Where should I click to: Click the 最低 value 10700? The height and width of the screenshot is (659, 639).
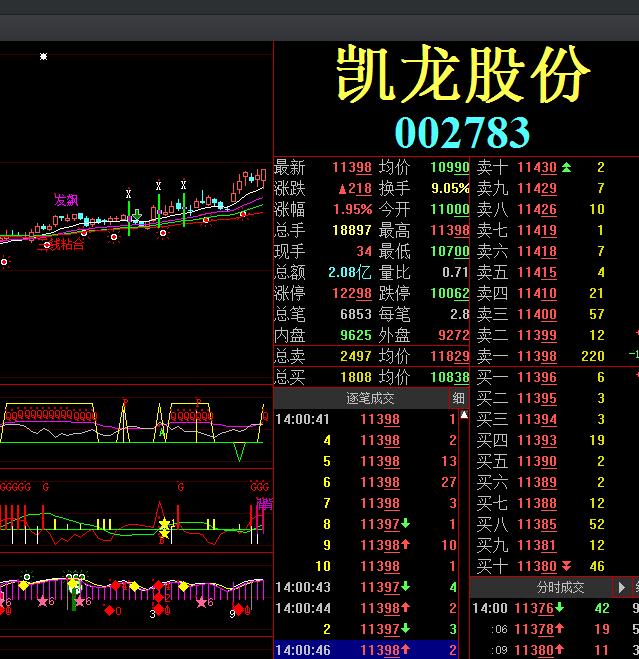tap(449, 251)
